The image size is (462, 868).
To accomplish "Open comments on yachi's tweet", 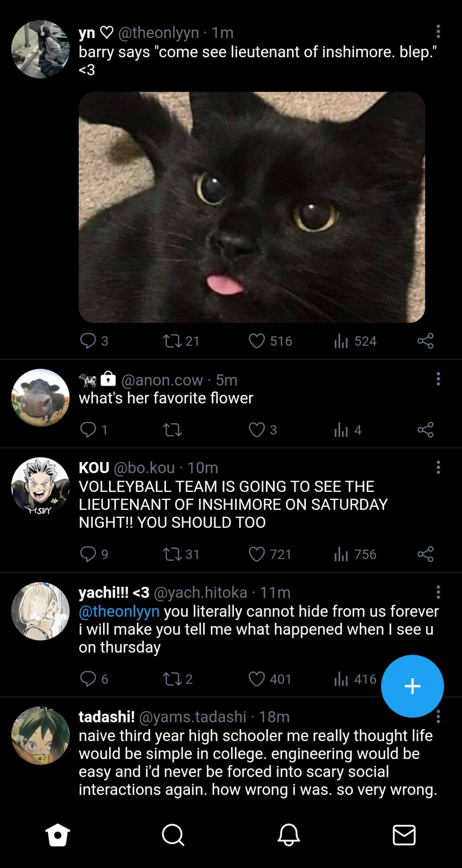I will tap(88, 679).
